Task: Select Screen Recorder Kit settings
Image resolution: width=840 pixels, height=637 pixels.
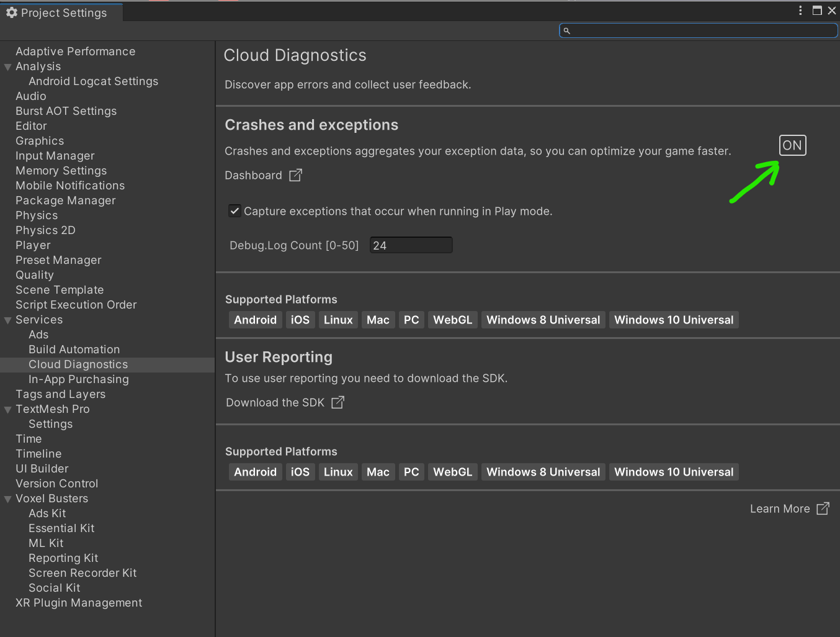Action: (83, 573)
